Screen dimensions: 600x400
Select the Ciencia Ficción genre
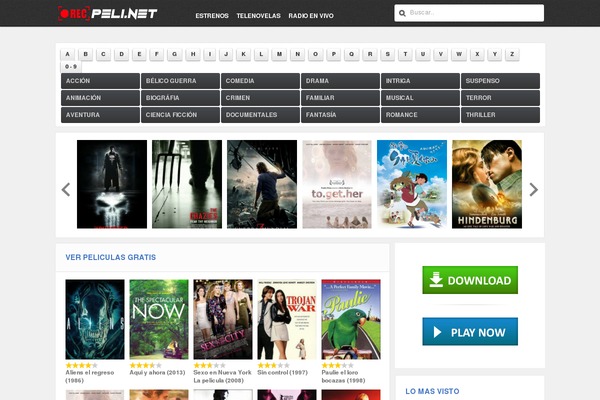pos(180,115)
